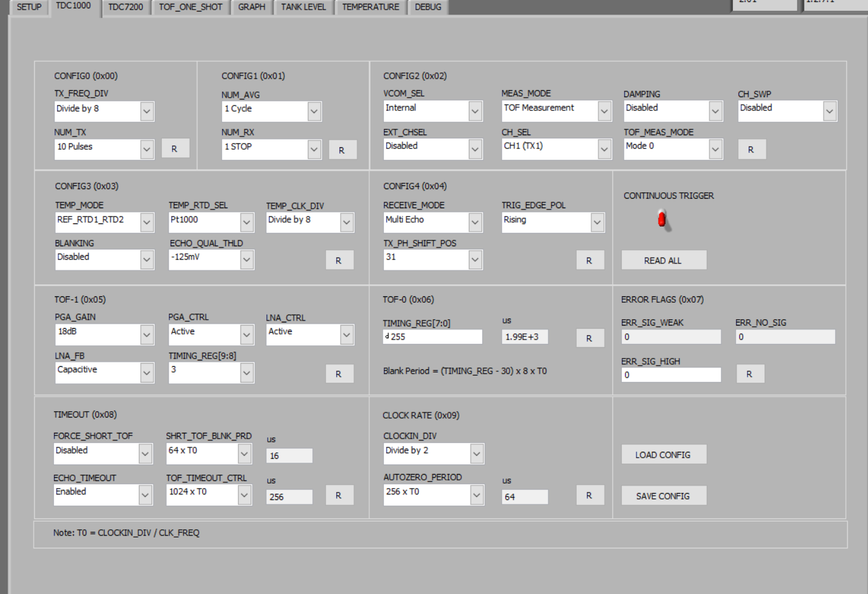Viewport: 868px width, 594px height.
Task: Show the TEMPERATURE tab
Action: 371,7
